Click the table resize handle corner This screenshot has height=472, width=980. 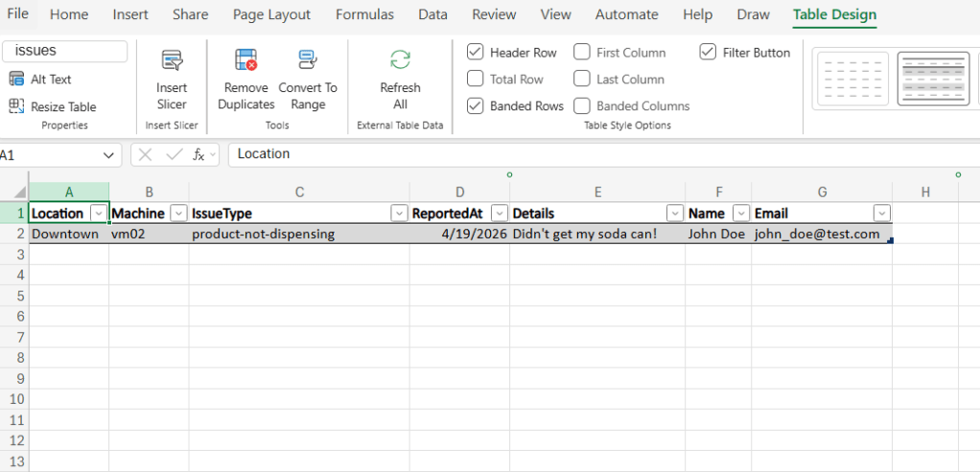(889, 240)
